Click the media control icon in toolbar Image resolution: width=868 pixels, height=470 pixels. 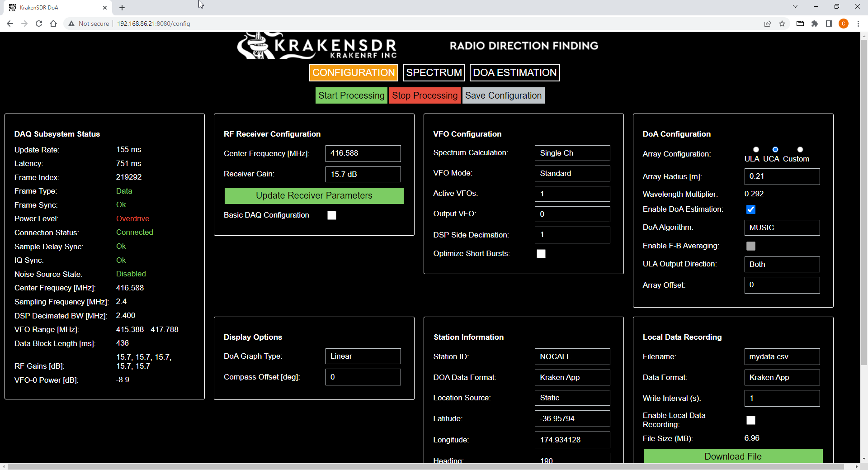pyautogui.click(x=800, y=24)
